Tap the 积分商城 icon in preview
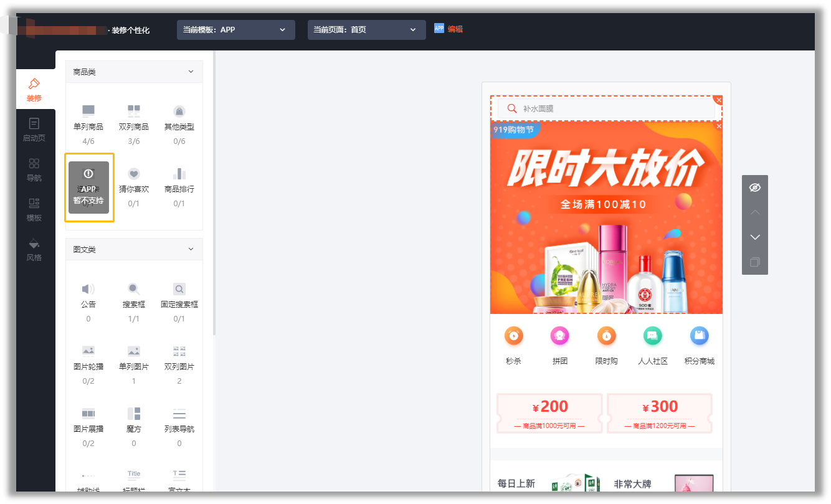Screen dimensions: 831x504 tap(700, 336)
